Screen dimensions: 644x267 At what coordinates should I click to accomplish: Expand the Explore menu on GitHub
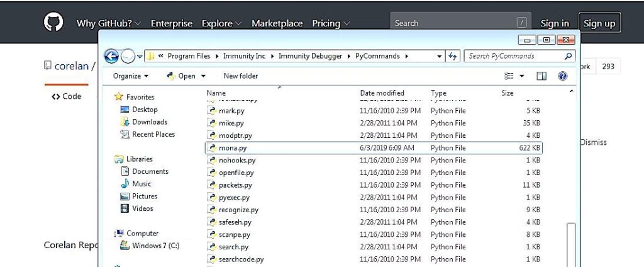click(221, 23)
